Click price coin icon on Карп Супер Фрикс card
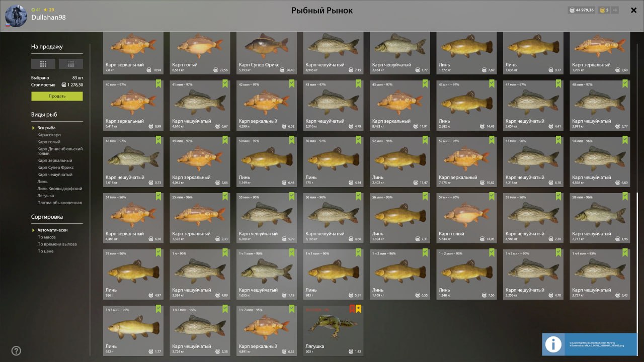Viewport: 644px width, 362px height. tap(282, 70)
